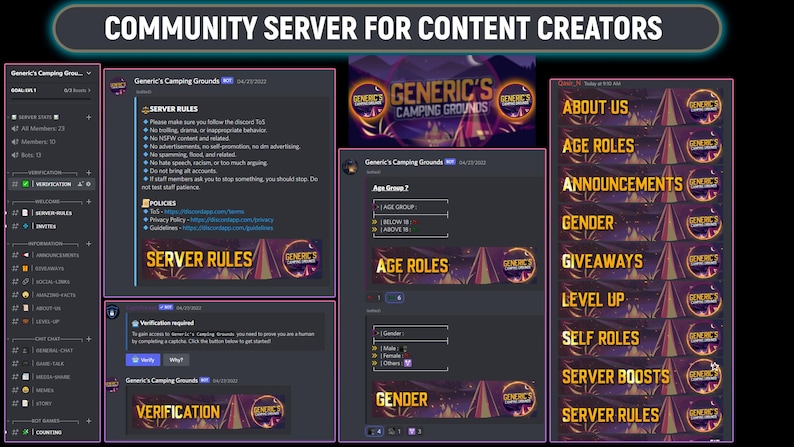Viewport: 794px width, 447px height.
Task: Open the server-rules channel
Action: (x=51, y=213)
